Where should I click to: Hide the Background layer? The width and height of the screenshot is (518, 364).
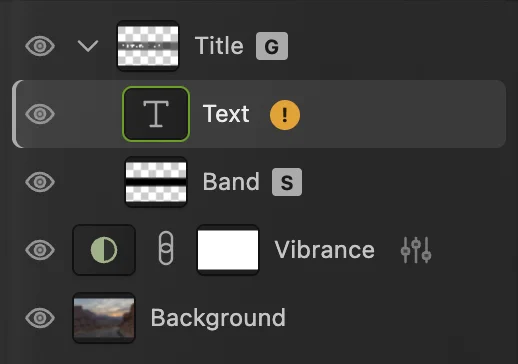[x=40, y=318]
